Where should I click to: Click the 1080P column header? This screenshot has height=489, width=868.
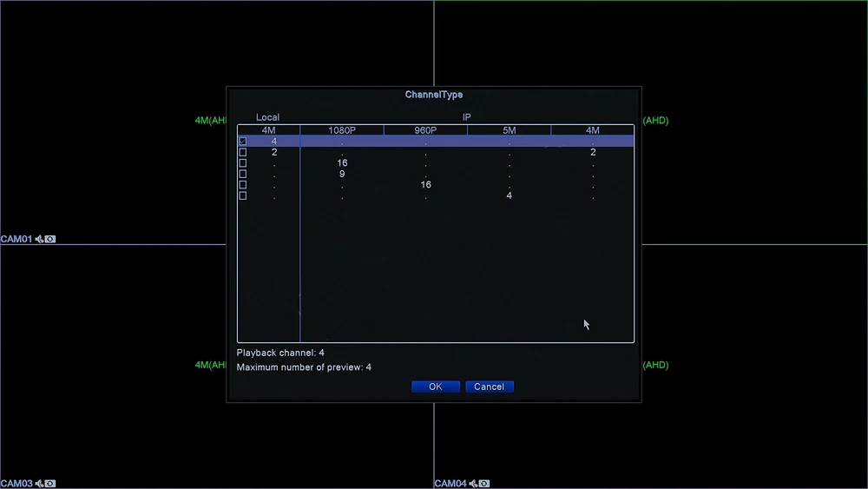pyautogui.click(x=342, y=130)
